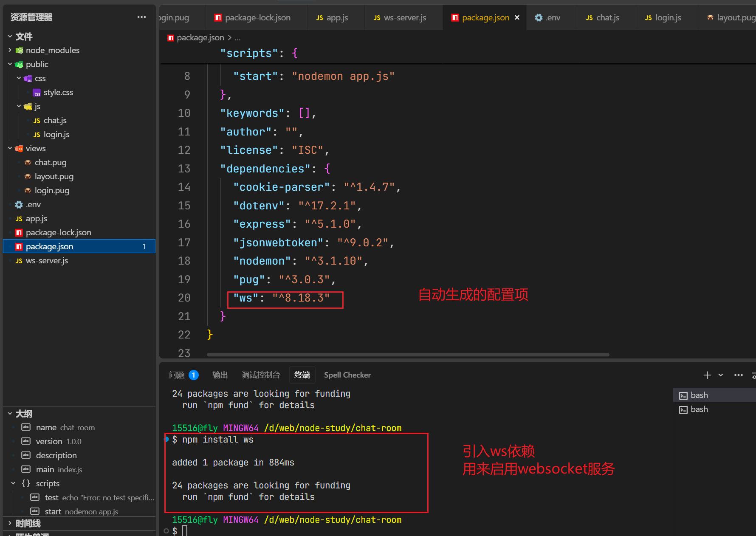This screenshot has width=756, height=536.
Task: Collapse the scripts node in outline
Action: [13, 483]
